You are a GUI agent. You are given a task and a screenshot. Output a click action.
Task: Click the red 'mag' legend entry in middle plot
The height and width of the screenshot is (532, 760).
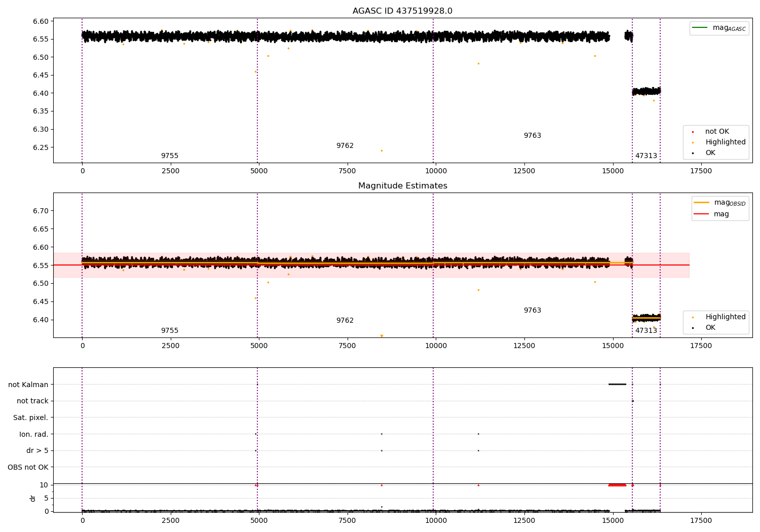711,214
